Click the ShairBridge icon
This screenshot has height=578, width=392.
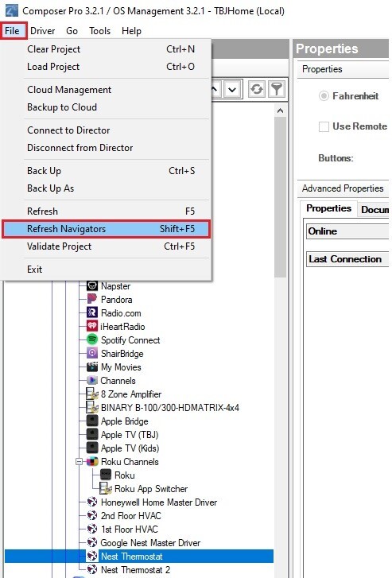(91, 353)
